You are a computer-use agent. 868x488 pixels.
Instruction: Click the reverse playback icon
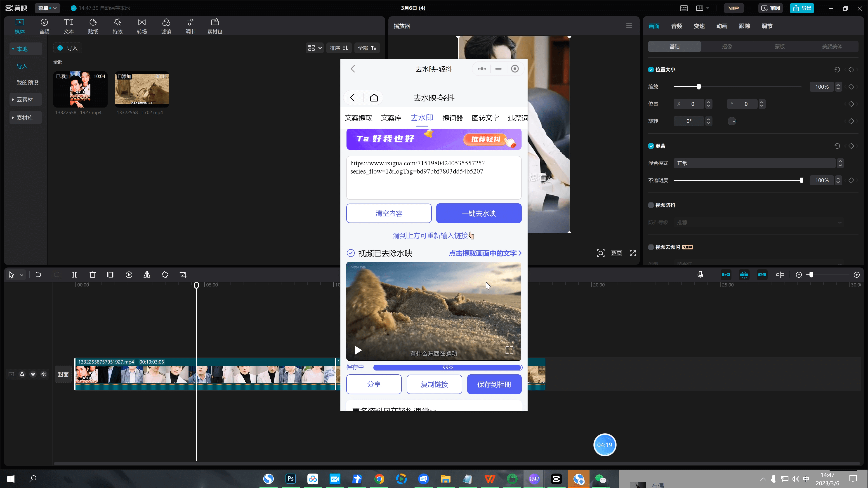click(129, 275)
